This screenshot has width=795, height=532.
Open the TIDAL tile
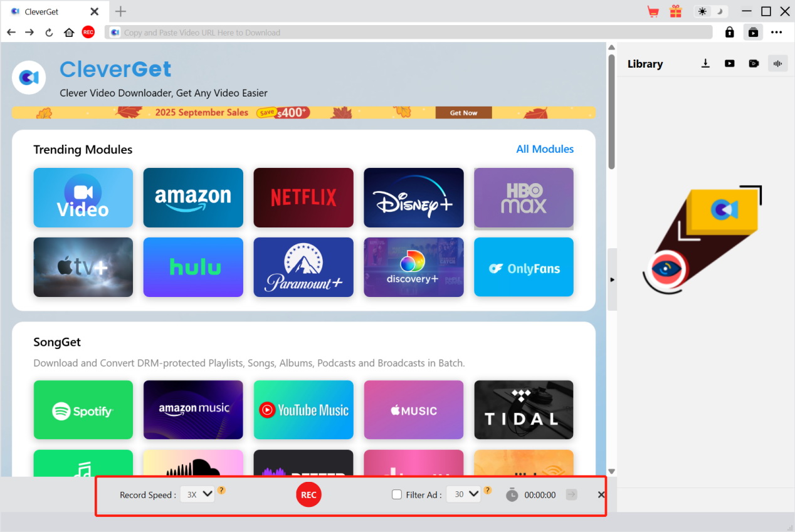pyautogui.click(x=524, y=410)
